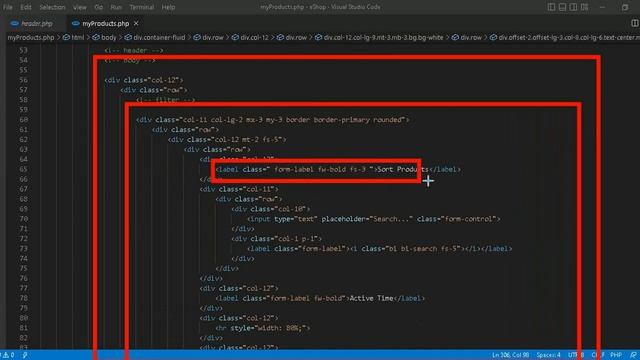This screenshot has width=640, height=360.
Task: Click the filter comment on line 58
Action: click(x=165, y=100)
